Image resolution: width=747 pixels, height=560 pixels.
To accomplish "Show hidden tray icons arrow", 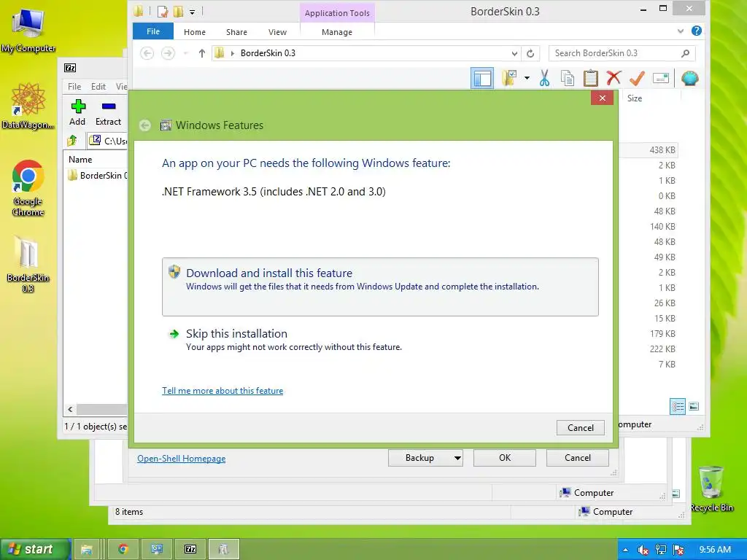I will click(625, 550).
